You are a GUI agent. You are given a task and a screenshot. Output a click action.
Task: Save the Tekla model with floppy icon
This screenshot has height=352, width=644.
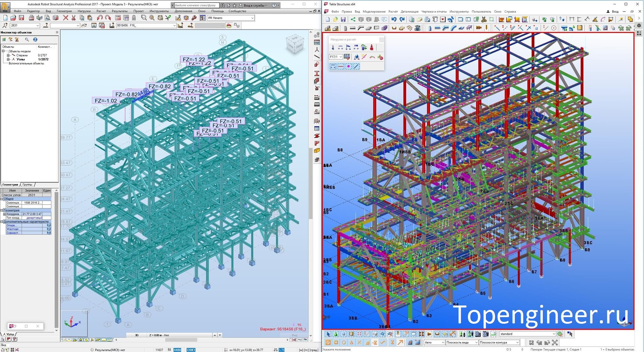click(x=343, y=19)
